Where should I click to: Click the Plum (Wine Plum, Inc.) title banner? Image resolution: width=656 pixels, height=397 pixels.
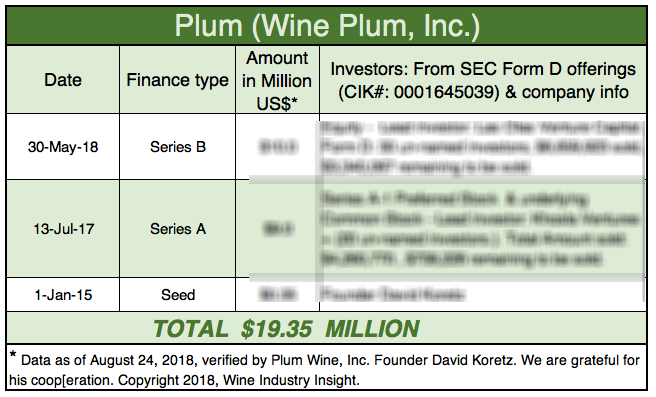[x=327, y=26]
